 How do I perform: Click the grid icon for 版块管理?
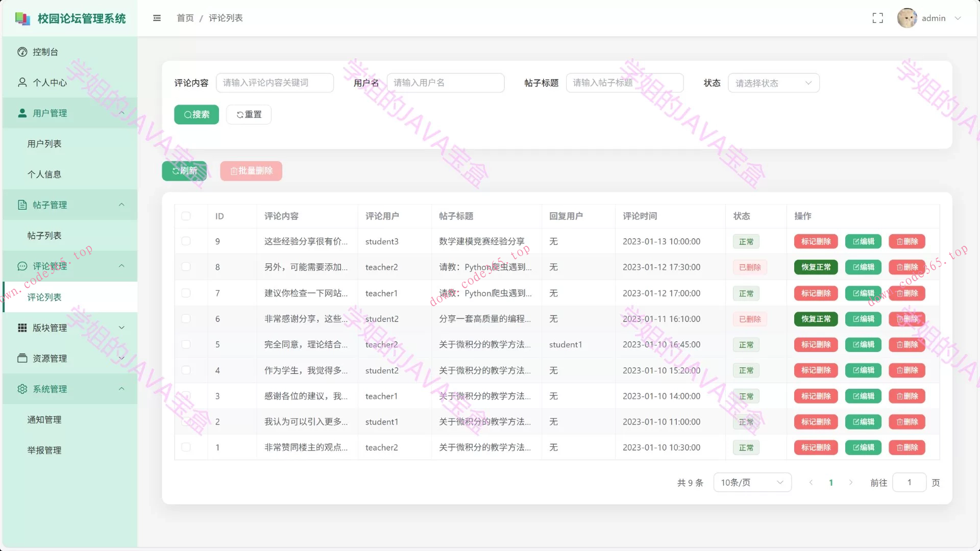pyautogui.click(x=21, y=327)
